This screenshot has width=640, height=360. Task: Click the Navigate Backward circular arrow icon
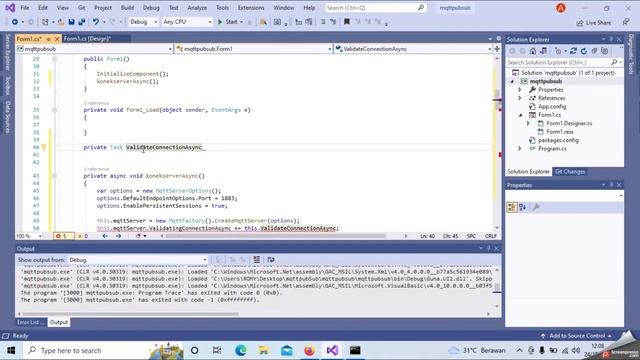[x=15, y=22]
